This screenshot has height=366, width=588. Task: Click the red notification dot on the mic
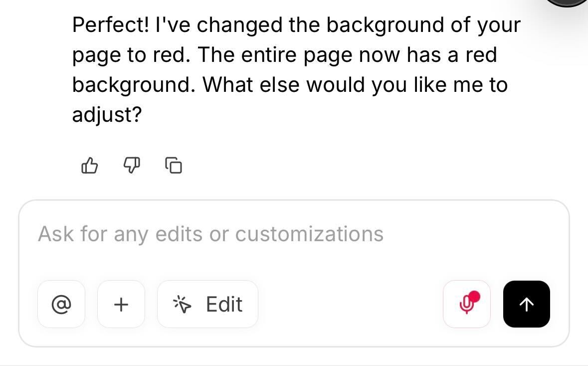(x=474, y=297)
